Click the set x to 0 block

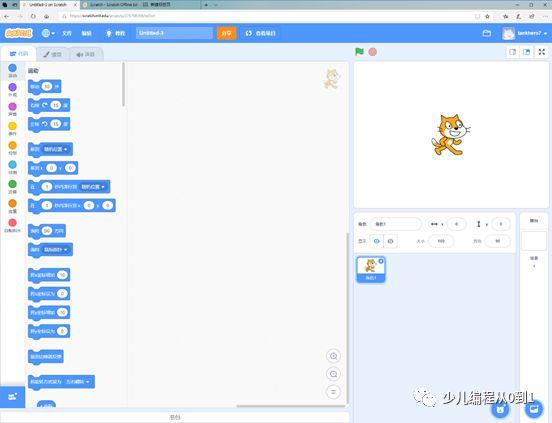(49, 293)
